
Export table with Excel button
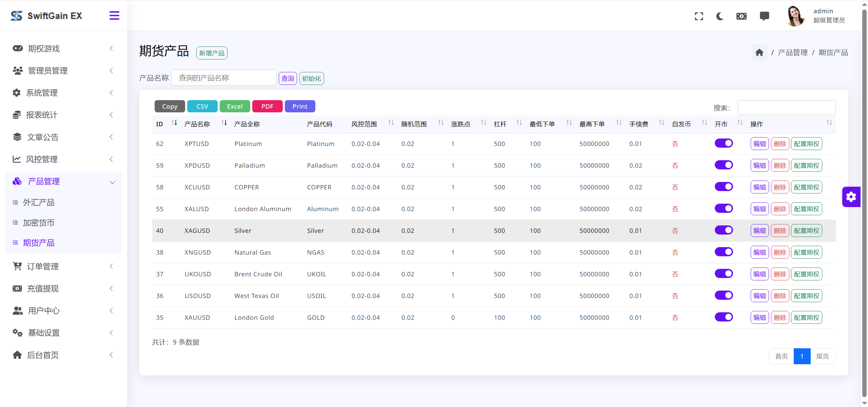pos(235,106)
